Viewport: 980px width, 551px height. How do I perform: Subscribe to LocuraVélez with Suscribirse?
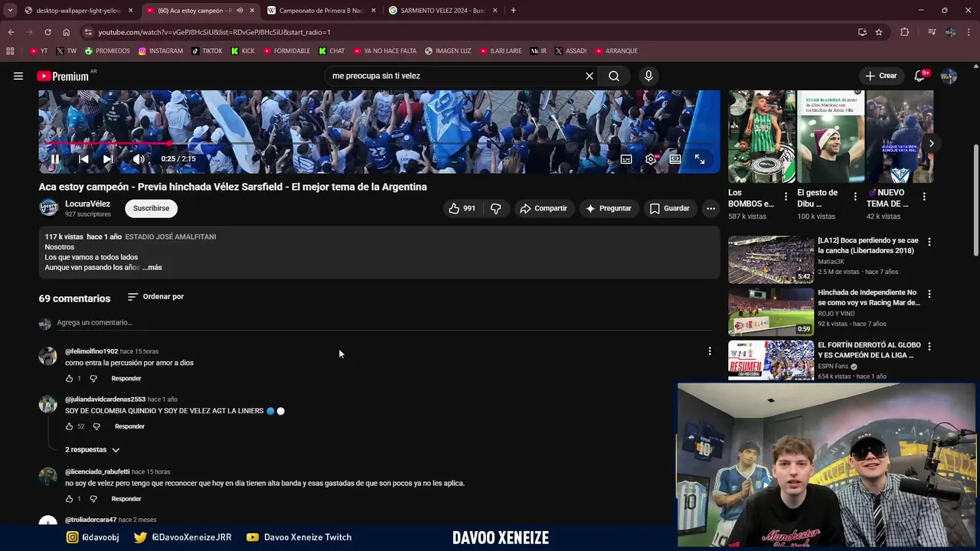tap(151, 208)
